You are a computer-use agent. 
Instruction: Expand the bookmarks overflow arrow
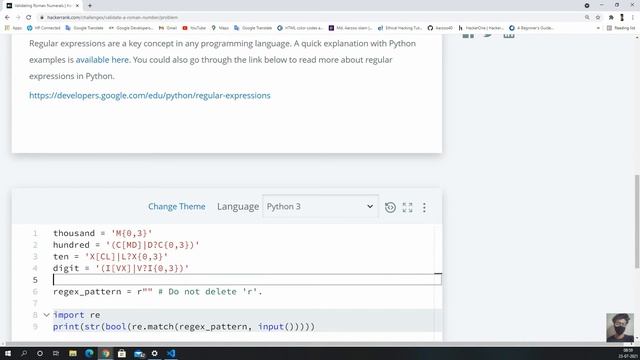pyautogui.click(x=598, y=28)
